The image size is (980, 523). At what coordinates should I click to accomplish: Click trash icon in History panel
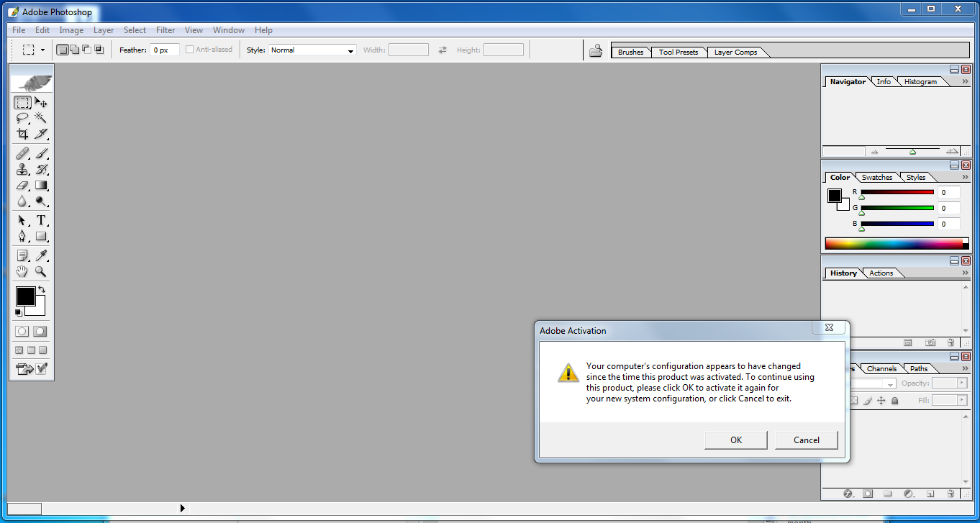coord(950,343)
